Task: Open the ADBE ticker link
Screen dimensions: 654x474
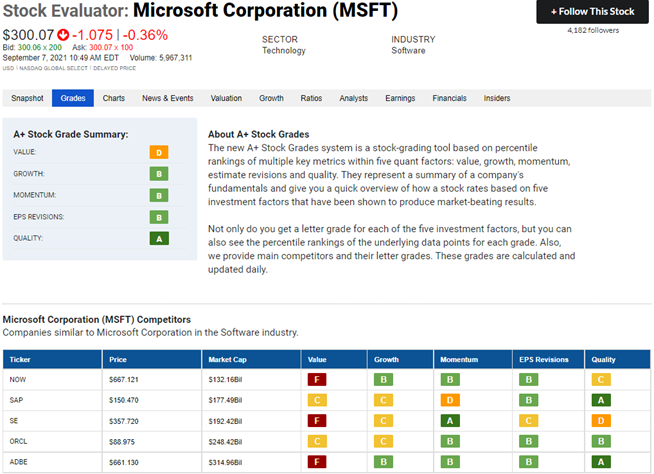Action: click(x=18, y=462)
